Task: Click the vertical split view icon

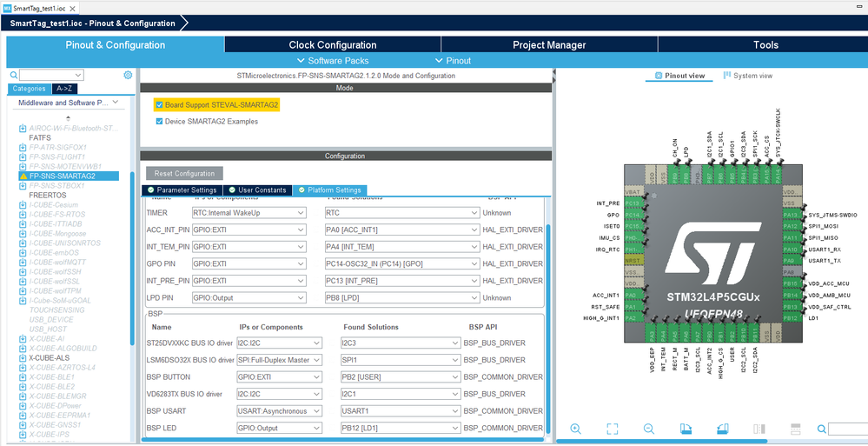Action: (759, 429)
